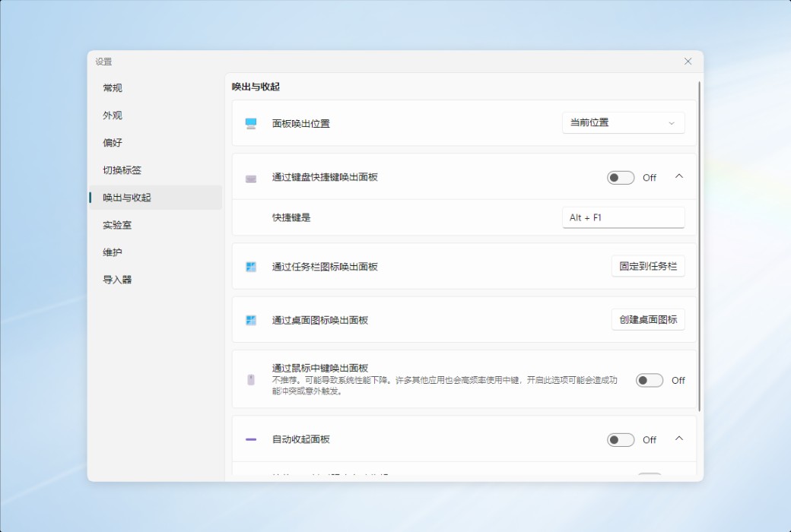Go to the 切换标签 settings page
Screen dimensions: 791x532
pyautogui.click(x=155, y=170)
